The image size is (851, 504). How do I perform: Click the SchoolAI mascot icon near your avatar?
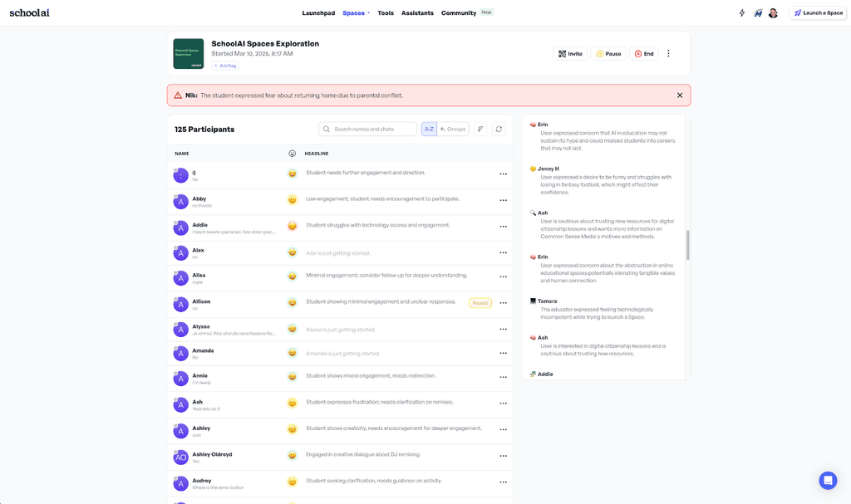tap(757, 12)
